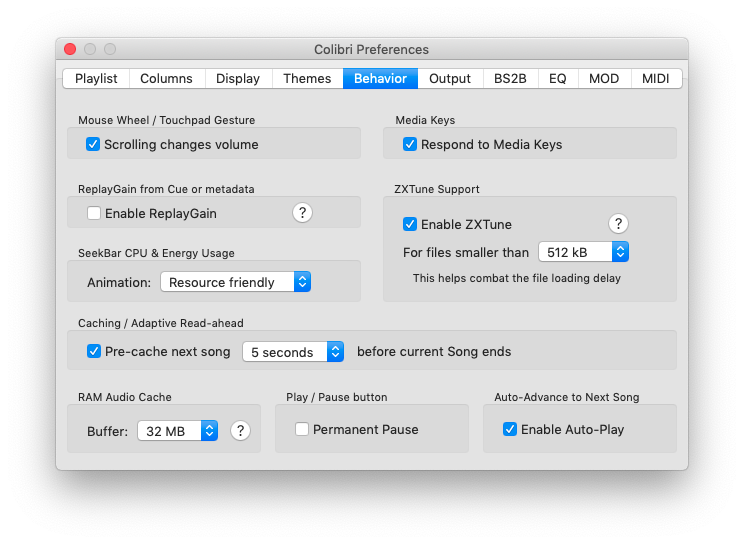Image resolution: width=744 pixels, height=544 pixels.
Task: Toggle Scrolling changes volume checkbox
Action: click(x=93, y=144)
